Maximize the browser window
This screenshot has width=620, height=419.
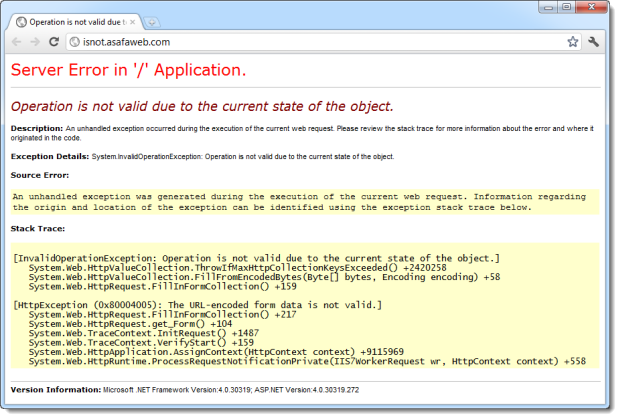pos(566,7)
